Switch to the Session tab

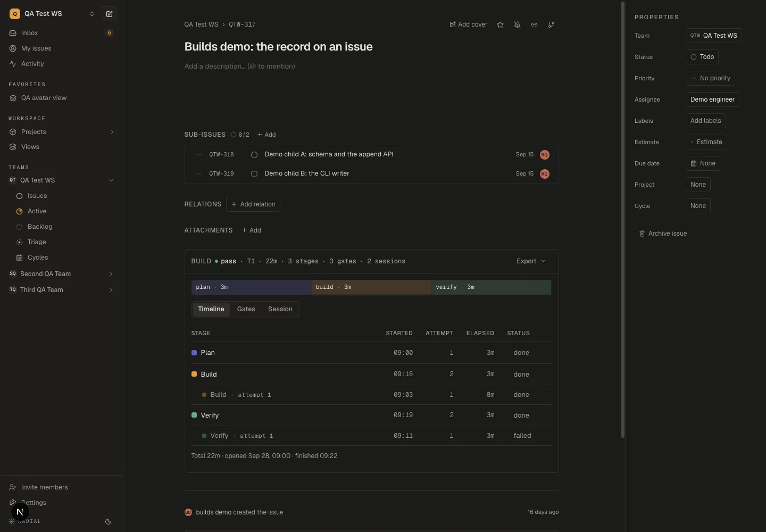280,309
